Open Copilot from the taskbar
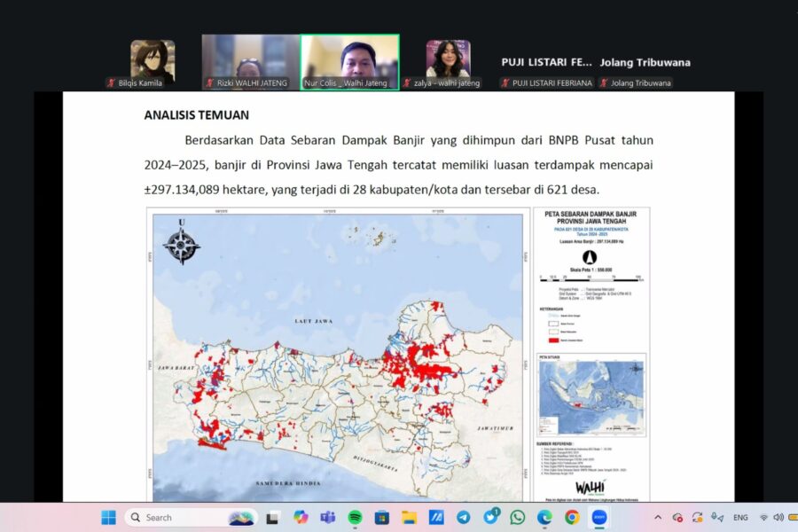 (x=300, y=517)
